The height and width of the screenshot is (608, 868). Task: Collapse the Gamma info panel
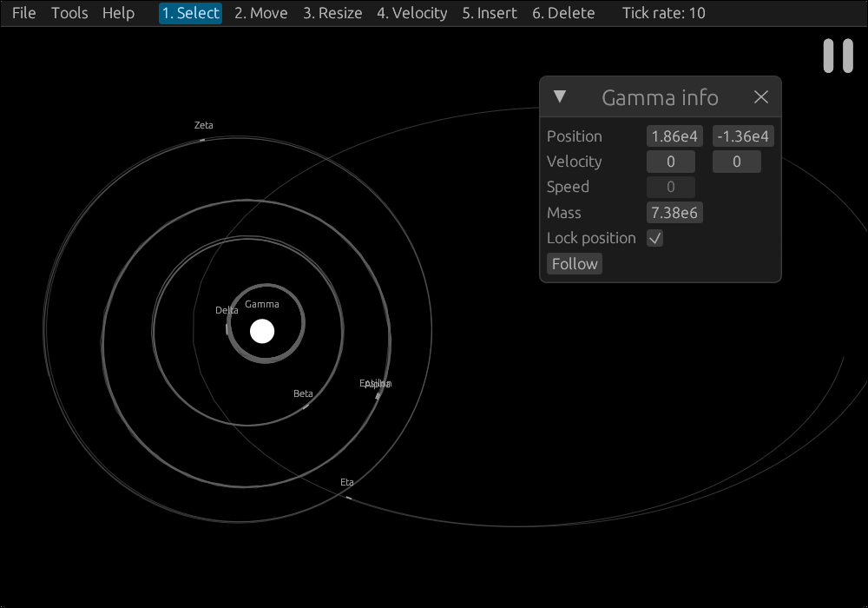pos(560,97)
